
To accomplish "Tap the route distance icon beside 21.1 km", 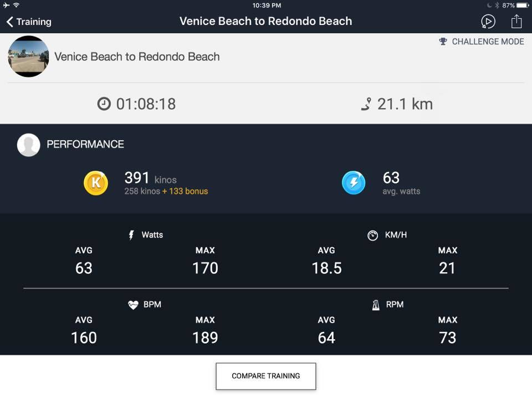I will pyautogui.click(x=366, y=104).
